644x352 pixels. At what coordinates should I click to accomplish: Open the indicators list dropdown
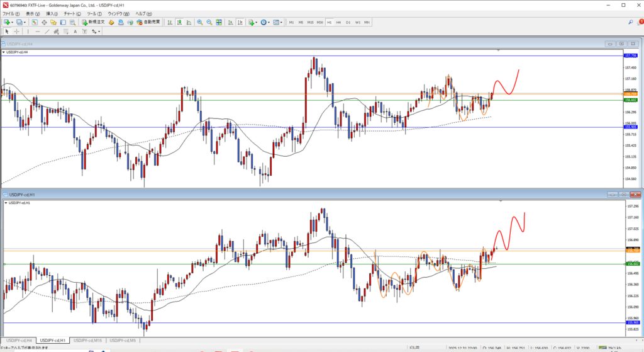click(x=252, y=22)
